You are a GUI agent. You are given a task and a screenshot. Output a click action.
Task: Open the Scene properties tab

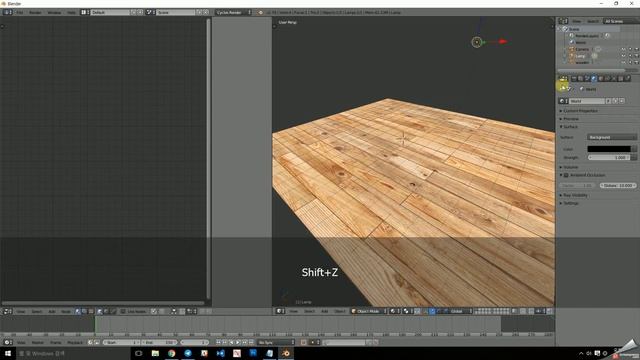(587, 78)
